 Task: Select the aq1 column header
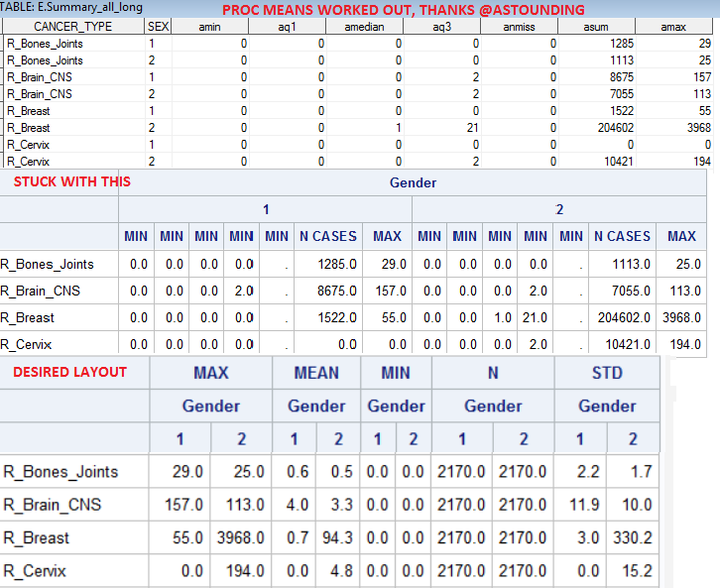click(x=287, y=27)
